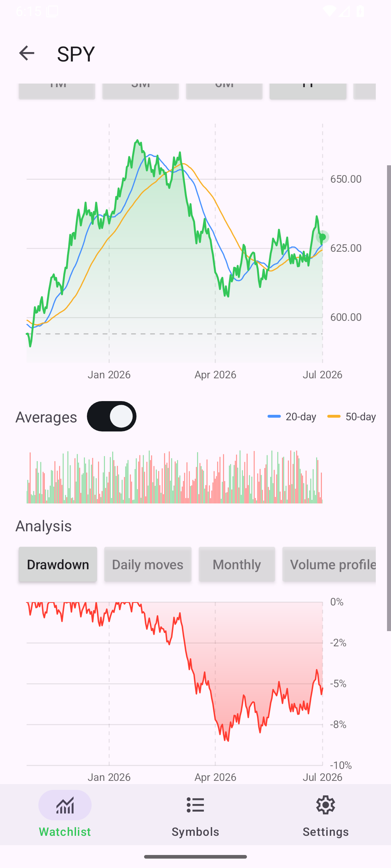This screenshot has height=868, width=391.
Task: Open the Settings gear icon
Action: click(325, 805)
